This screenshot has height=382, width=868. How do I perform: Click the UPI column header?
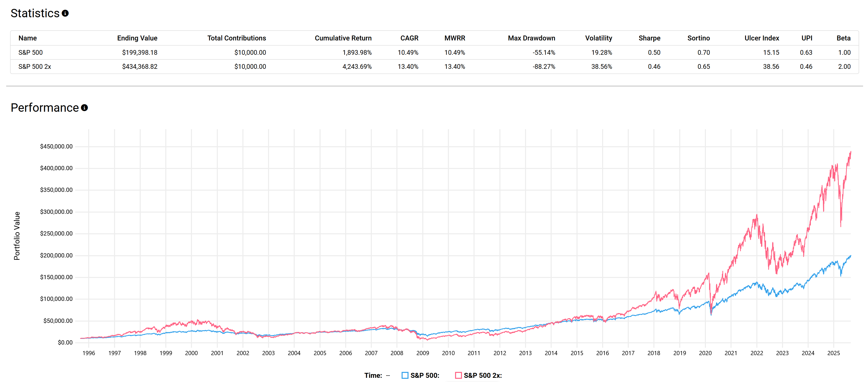point(807,38)
